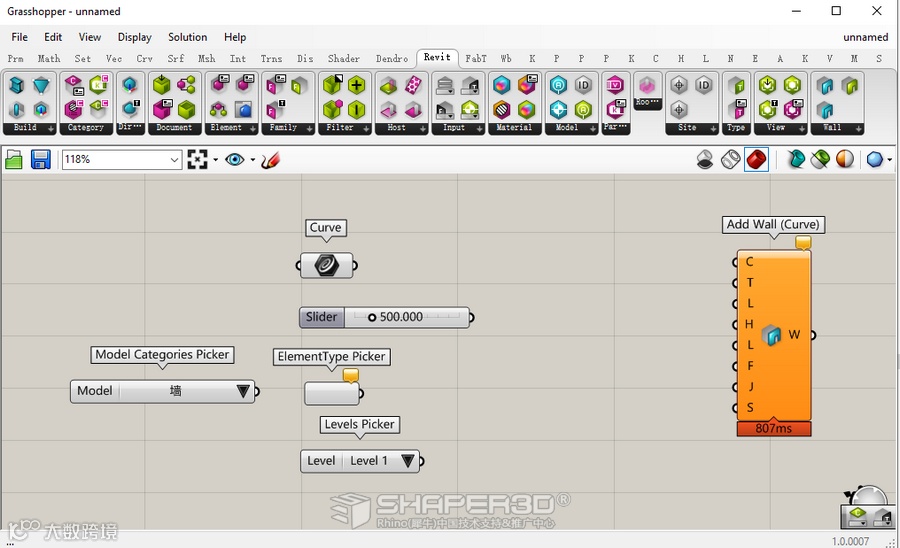Image resolution: width=900 pixels, height=548 pixels.
Task: Click the yellow balloon on Add Wall component
Action: coord(803,243)
